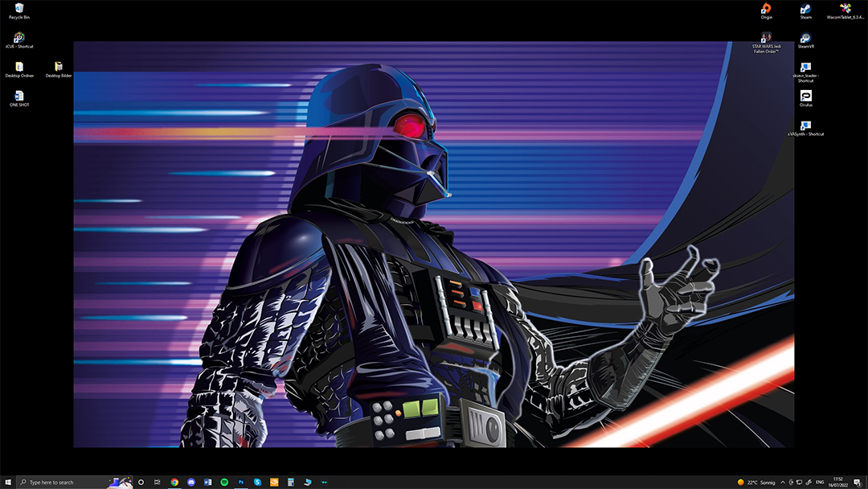Switch to Photoshop on the taskbar
This screenshot has width=868, height=489.
241,482
